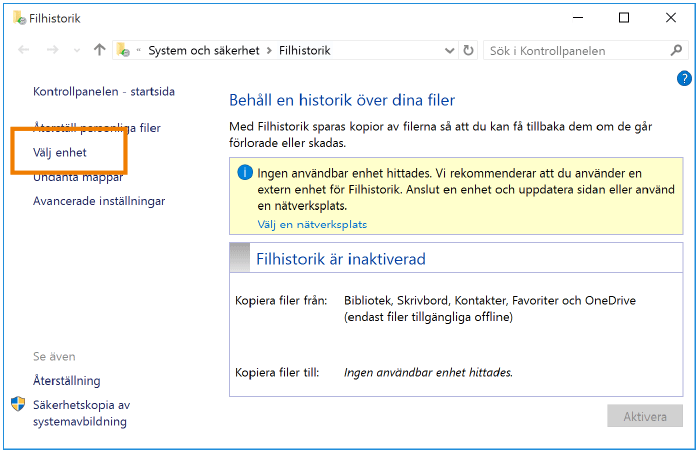Viewport: 700px width, 454px height.
Task: Open recent locations dropdown arrow
Action: (x=77, y=50)
